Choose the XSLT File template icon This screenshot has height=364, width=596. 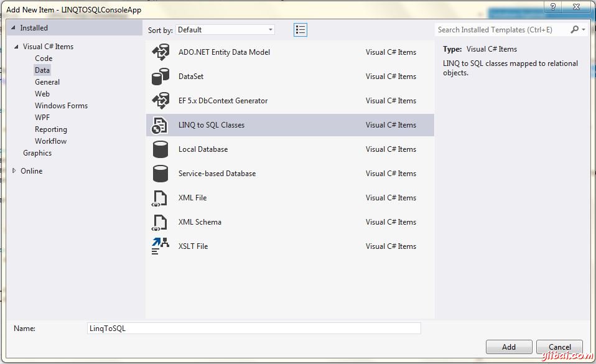tap(161, 246)
